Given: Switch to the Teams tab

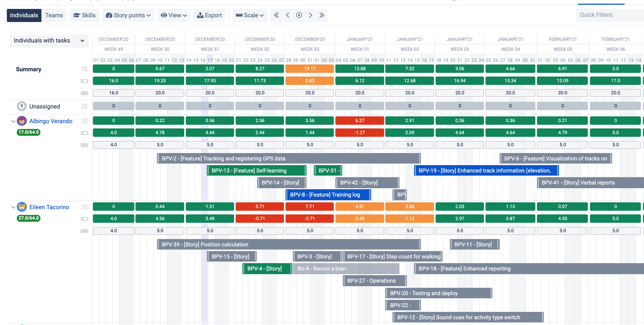Looking at the screenshot, I should 54,15.
